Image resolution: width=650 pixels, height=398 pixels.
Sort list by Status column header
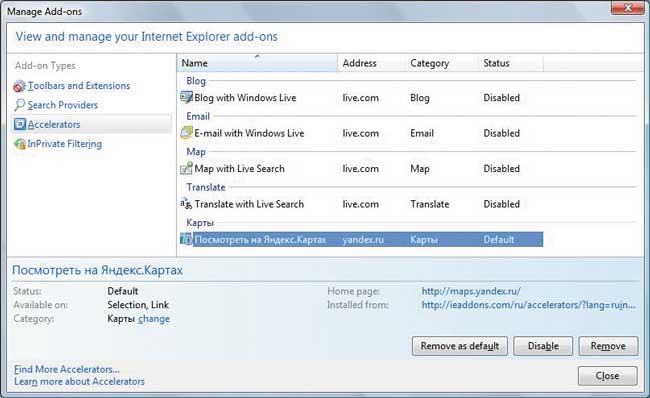point(511,63)
